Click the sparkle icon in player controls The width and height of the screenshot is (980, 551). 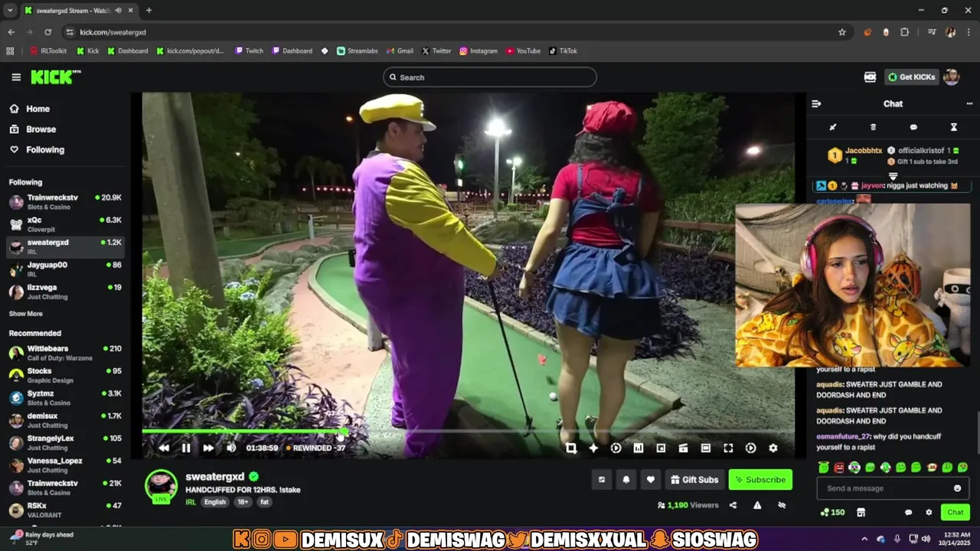point(593,448)
